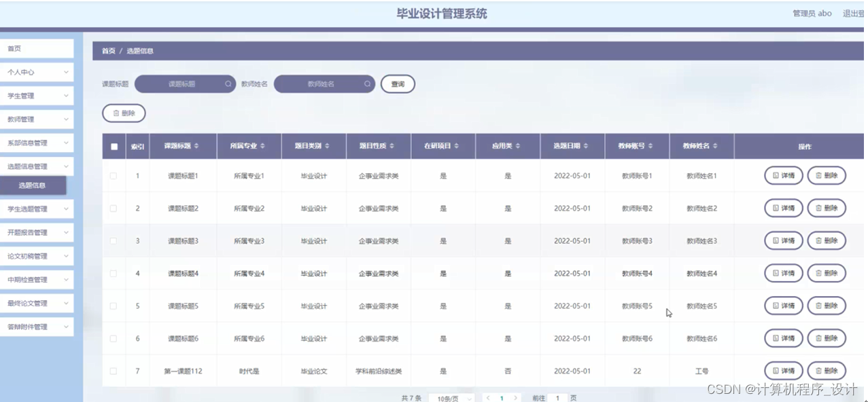The height and width of the screenshot is (402, 868).
Task: Expand 个人中心 sidebar menu
Action: [37, 72]
